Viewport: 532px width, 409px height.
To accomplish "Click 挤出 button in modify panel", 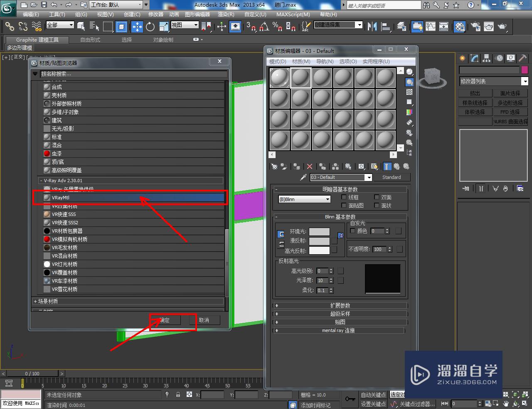I will [x=475, y=93].
